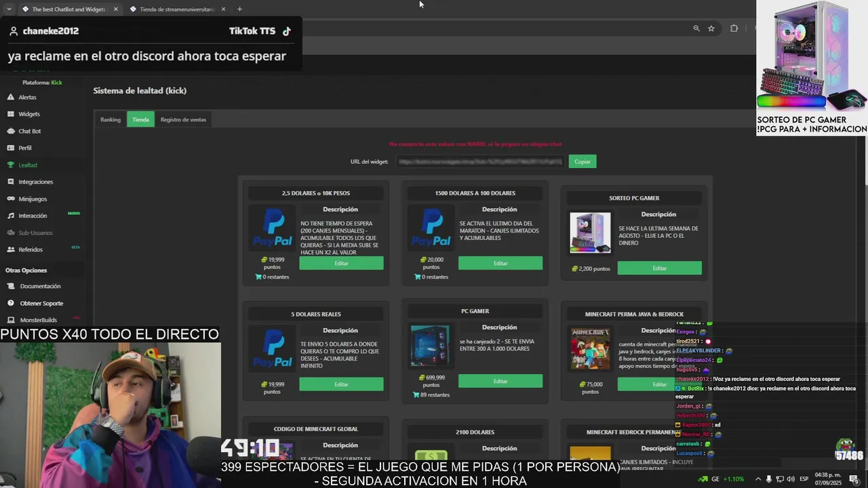Click the Referidos people icon
Viewport: 868px width, 488px height.
pos(11,249)
